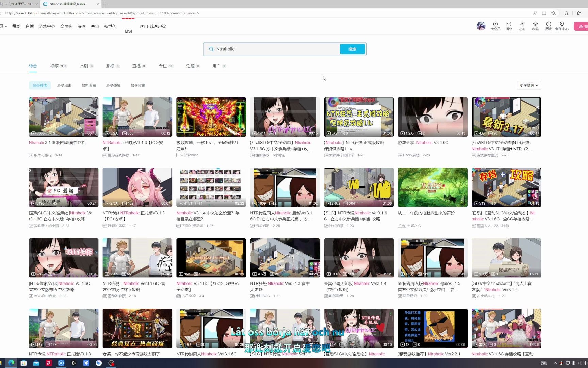Open the 存档+攻略 video thumbnail

506,187
